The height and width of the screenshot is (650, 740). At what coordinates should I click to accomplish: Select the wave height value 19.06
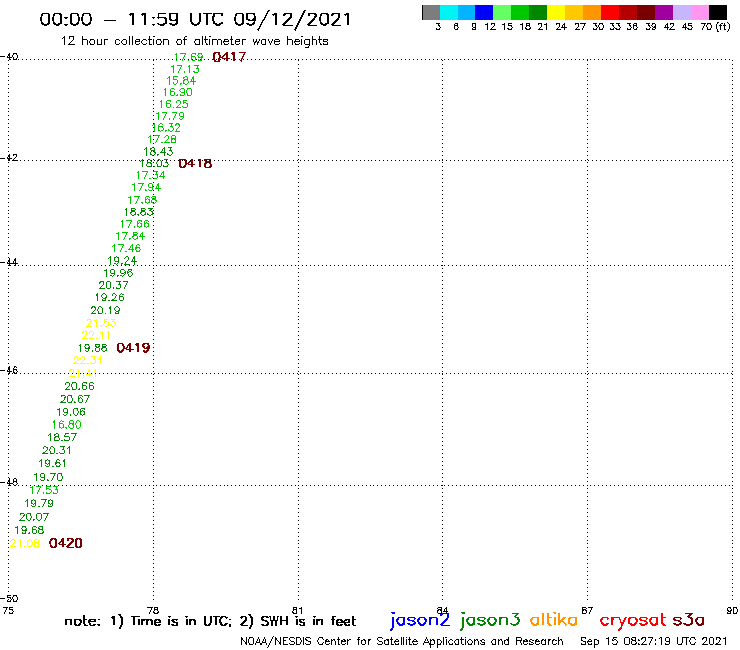point(71,412)
